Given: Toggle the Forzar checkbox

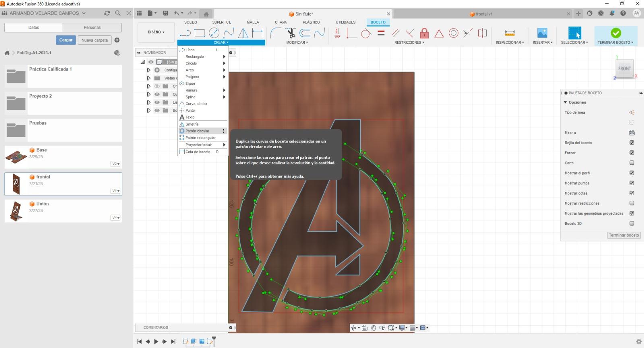Looking at the screenshot, I should [632, 153].
